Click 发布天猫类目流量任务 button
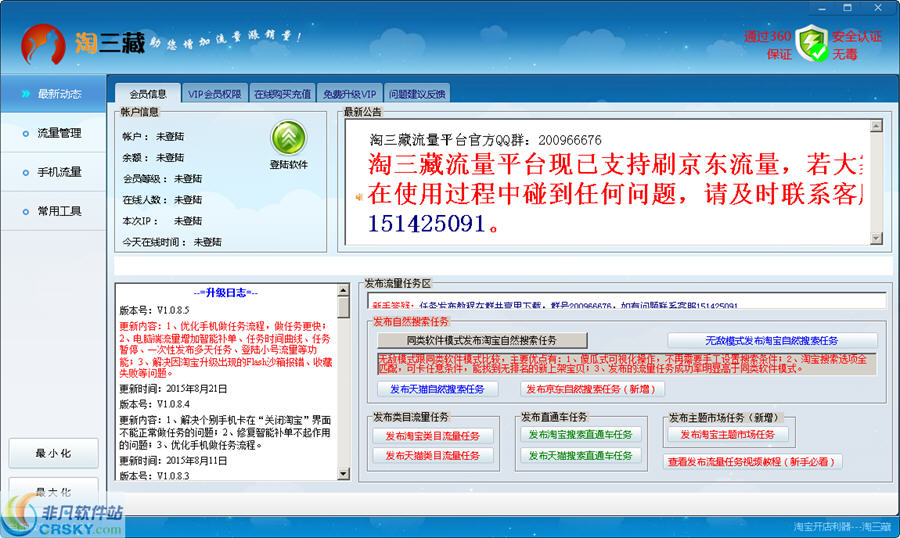Viewport: 900px width, 538px height. [x=432, y=455]
